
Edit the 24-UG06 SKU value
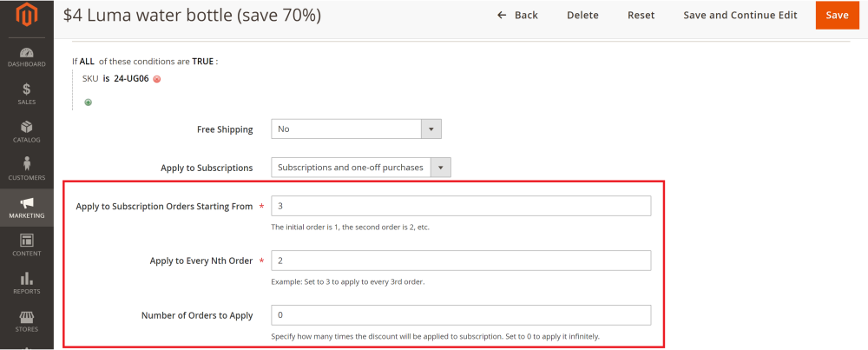coord(132,79)
